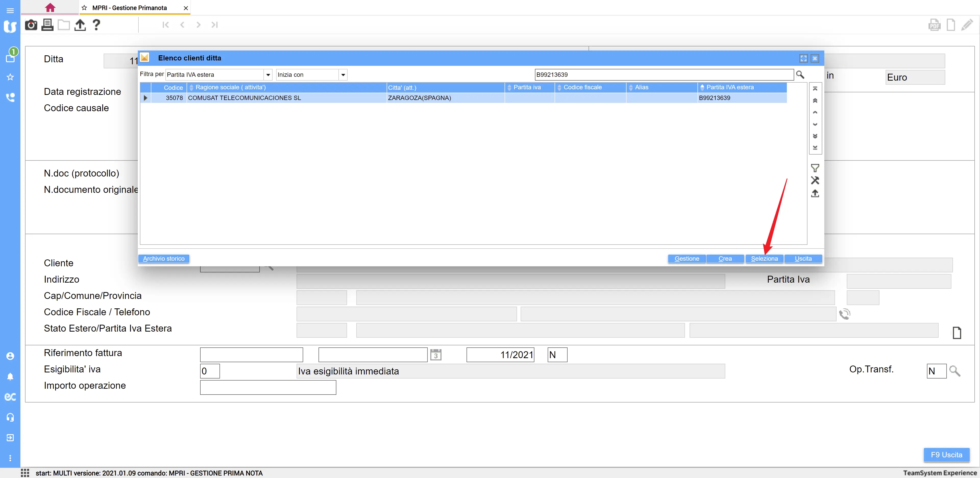Click the export upload icon in dialog
The height and width of the screenshot is (478, 980).
(x=815, y=194)
